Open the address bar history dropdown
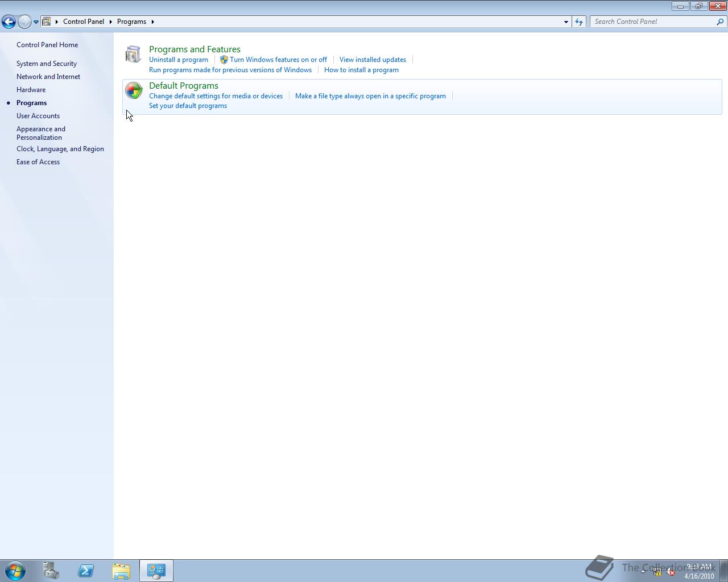Screen dimensions: 728x582 566,22
